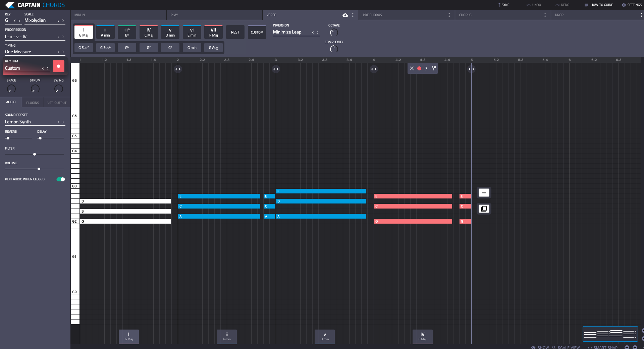This screenshot has width=644, height=349.
Task: Choose next Sound Preset arrow
Action: [x=63, y=122]
